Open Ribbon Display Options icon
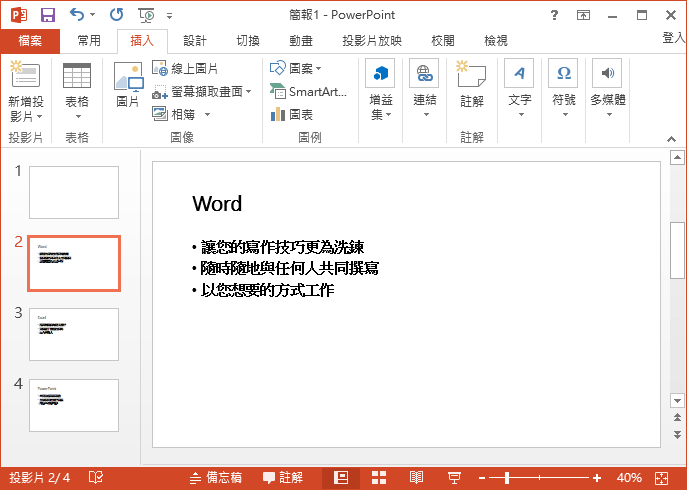The image size is (687, 490). pos(583,15)
